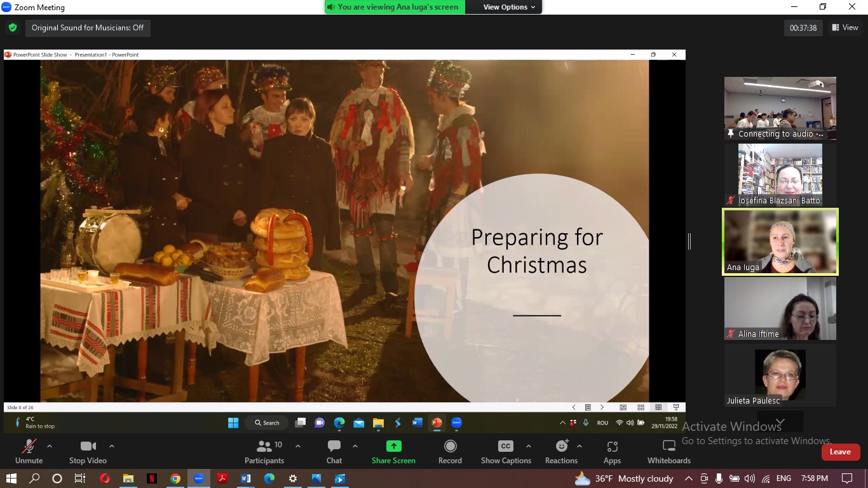Click down chevron below participant thumbnails
Screen dimensions: 868x488
(x=780, y=421)
